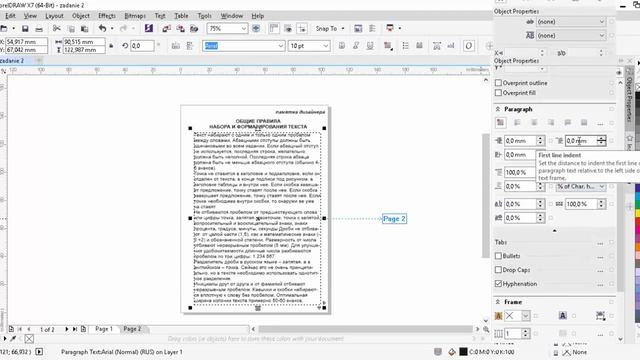Click the Lock ratio icon
Viewport: 640px width, 360px height.
tap(111, 46)
